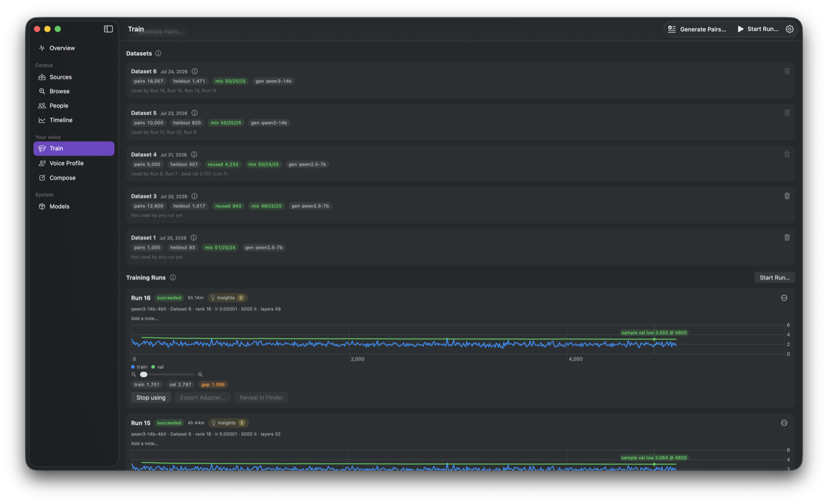Expand Run 15 Insights badge
Screen dimensions: 828x504
point(228,423)
